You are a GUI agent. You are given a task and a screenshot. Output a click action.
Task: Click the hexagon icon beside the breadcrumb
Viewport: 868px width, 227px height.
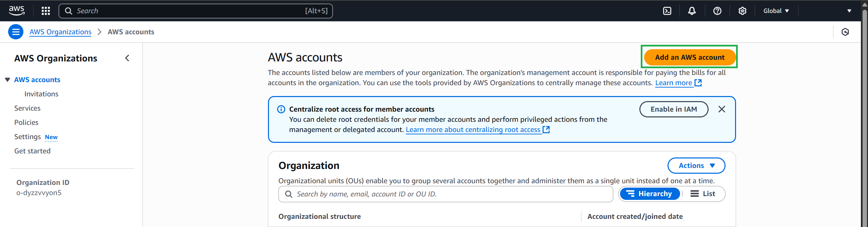coord(845,32)
